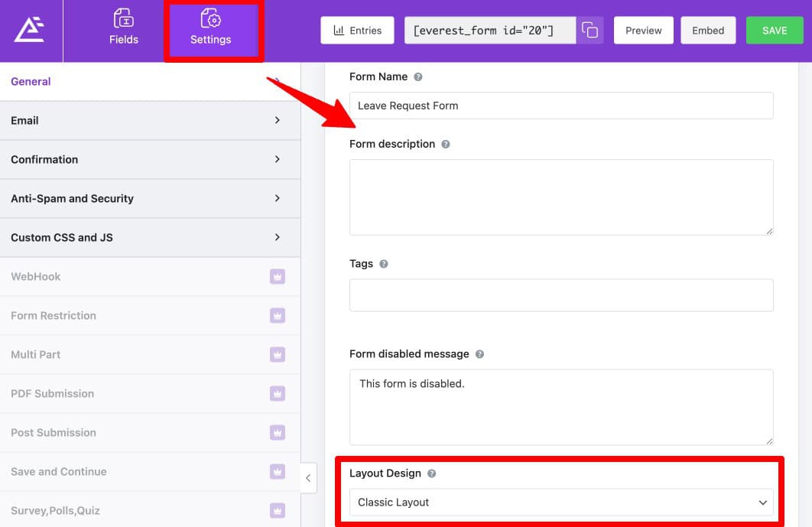
Task: Click the Everest Forms logo icon
Action: coord(30,30)
